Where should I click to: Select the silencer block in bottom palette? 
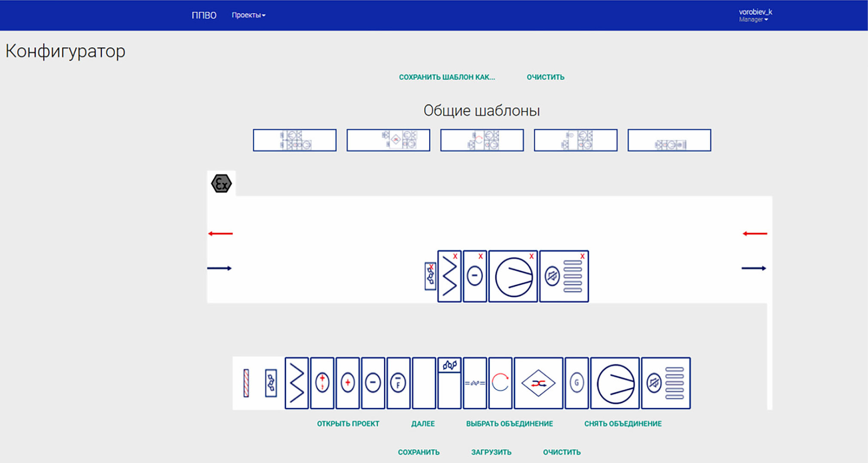point(666,383)
